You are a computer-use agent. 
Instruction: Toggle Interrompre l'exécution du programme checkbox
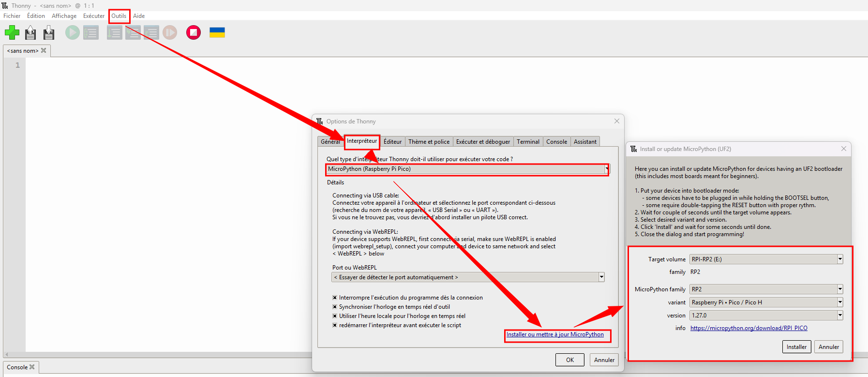pos(335,298)
